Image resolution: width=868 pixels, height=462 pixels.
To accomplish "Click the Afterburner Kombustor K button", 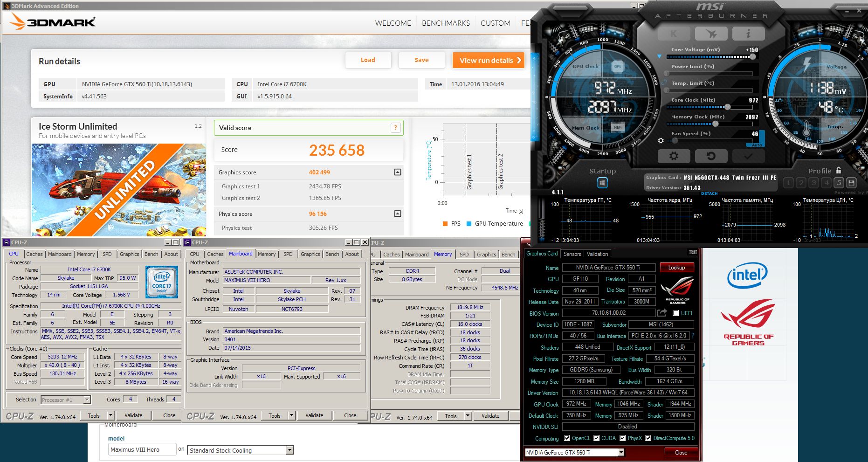I will pyautogui.click(x=674, y=33).
